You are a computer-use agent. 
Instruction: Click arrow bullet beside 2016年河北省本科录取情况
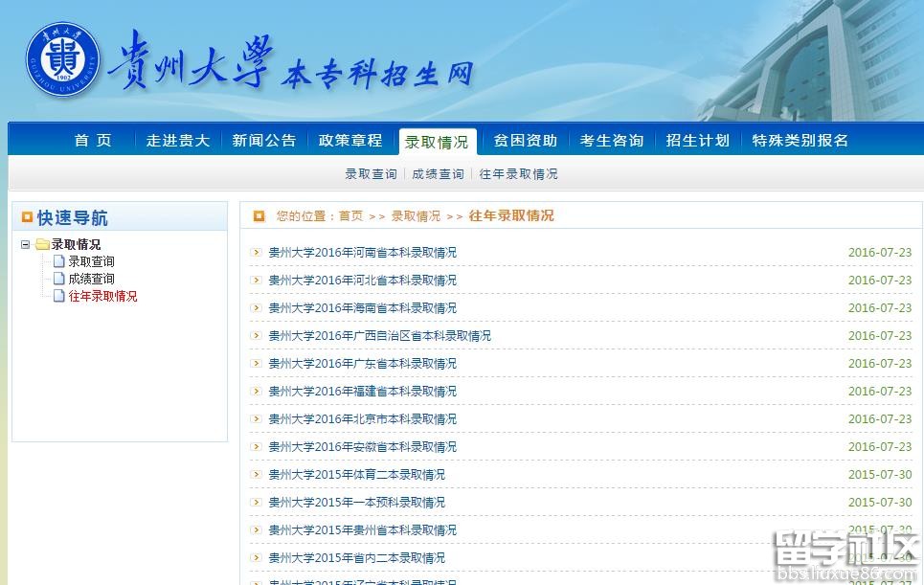click(x=256, y=280)
